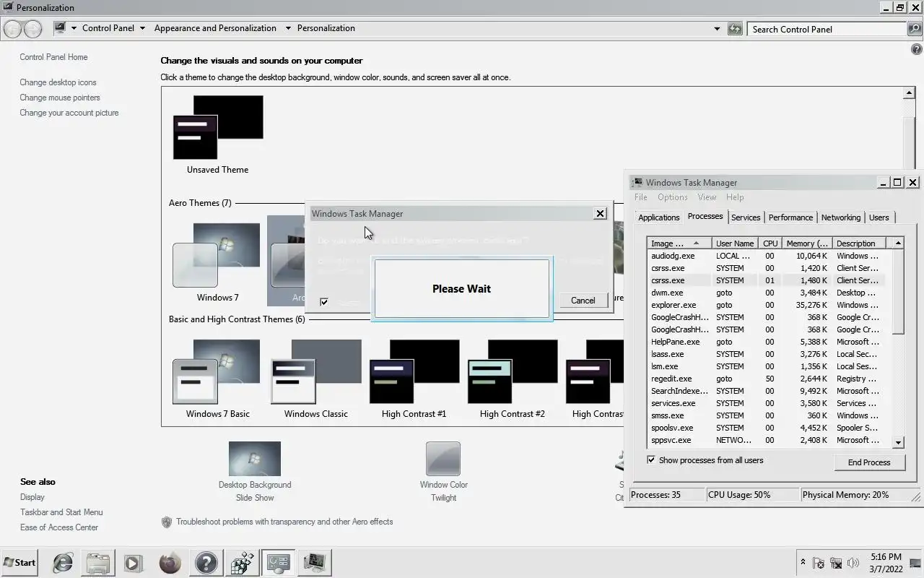924x578 pixels.
Task: Close the Task Manager confirmation dialog
Action: click(600, 213)
